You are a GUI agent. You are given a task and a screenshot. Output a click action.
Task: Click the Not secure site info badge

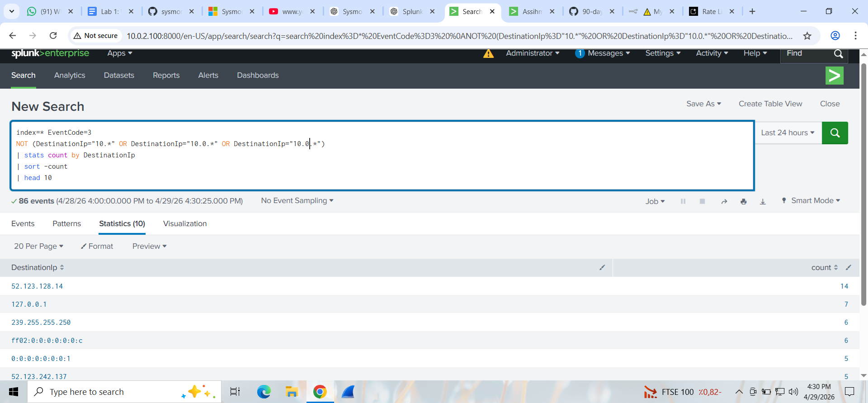click(96, 36)
